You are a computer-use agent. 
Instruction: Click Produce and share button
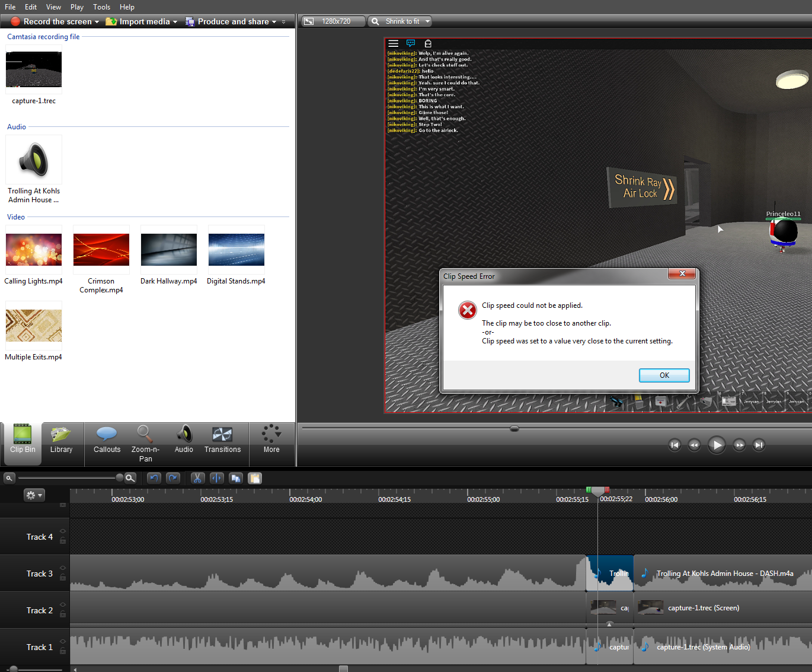coord(227,21)
